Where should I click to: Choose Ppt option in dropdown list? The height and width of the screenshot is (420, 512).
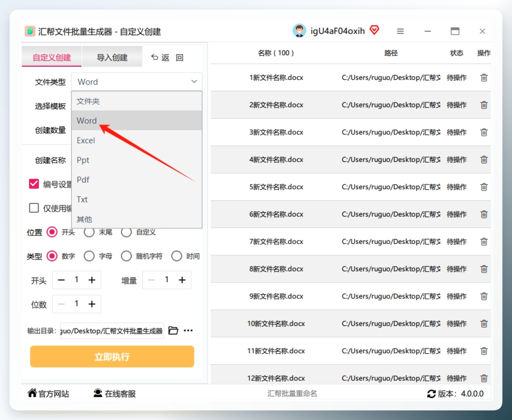tap(137, 160)
